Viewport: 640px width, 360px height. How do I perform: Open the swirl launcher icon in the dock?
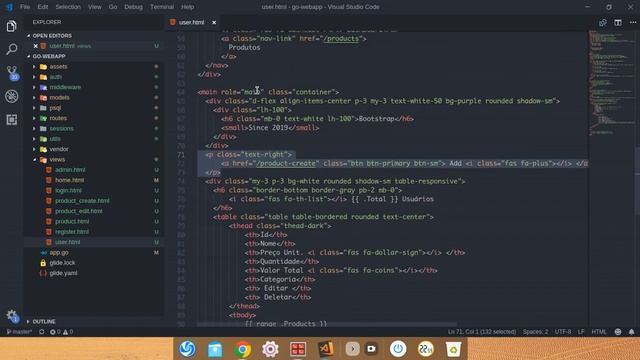[x=187, y=349]
